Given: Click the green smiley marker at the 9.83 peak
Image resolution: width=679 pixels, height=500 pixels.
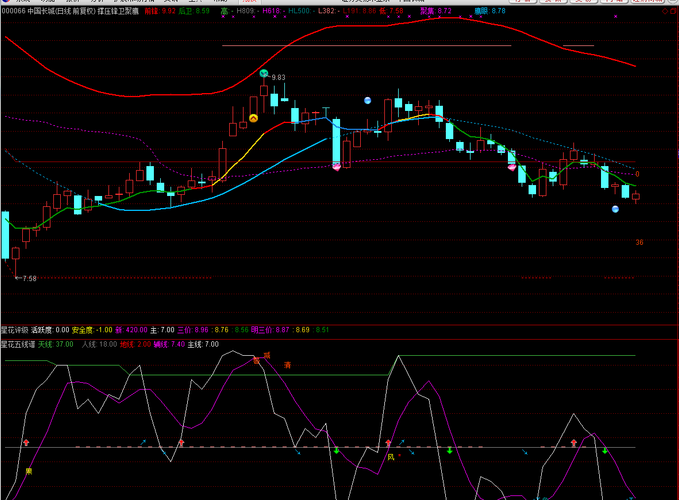Looking at the screenshot, I should (264, 73).
